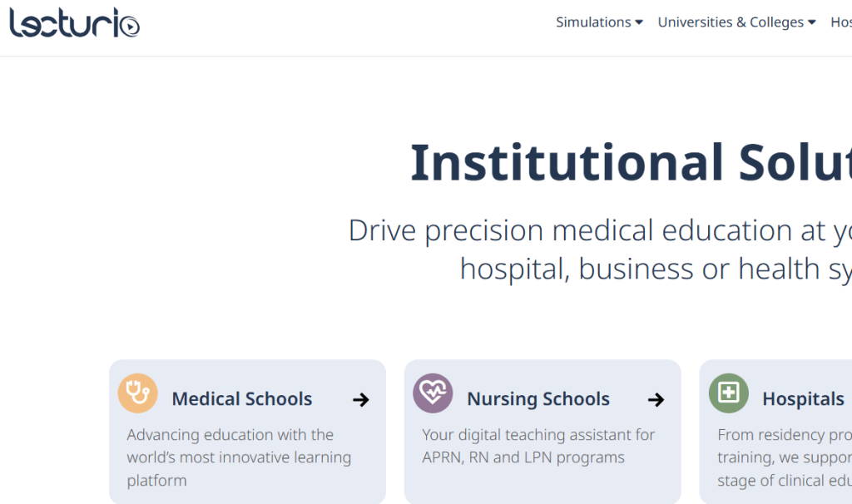Click the Medical Schools description text

(x=239, y=457)
